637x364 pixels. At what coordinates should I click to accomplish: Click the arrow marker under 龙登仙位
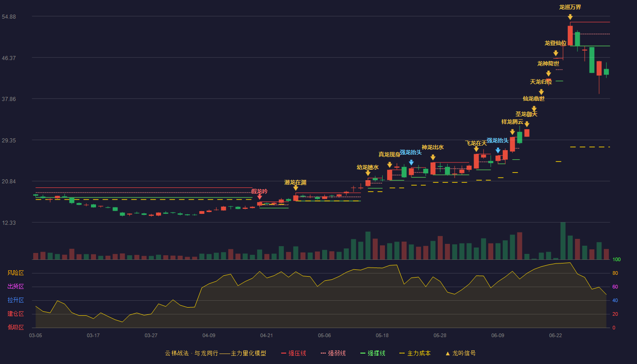coord(556,53)
